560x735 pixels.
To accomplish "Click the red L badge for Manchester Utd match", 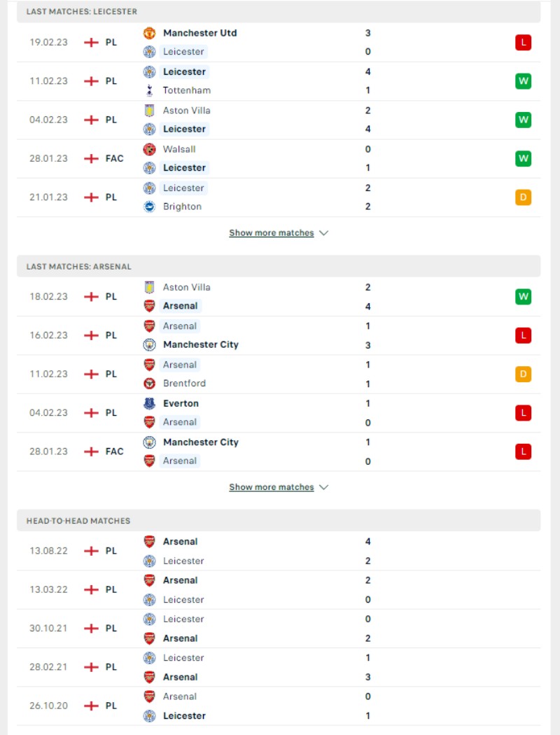I will (x=523, y=42).
